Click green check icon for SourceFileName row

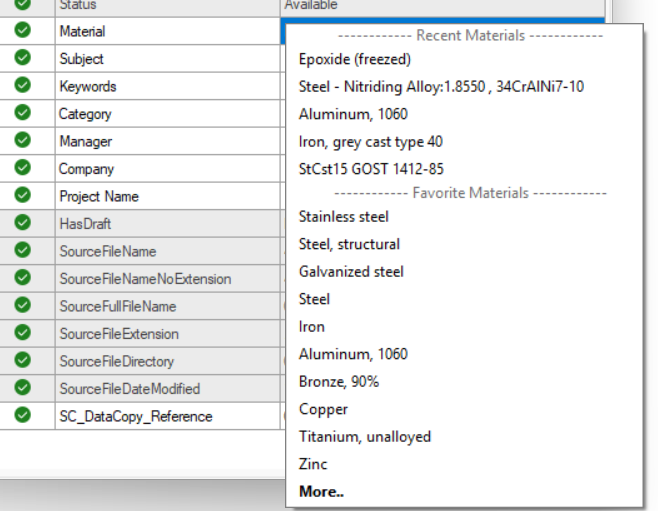[x=23, y=250]
